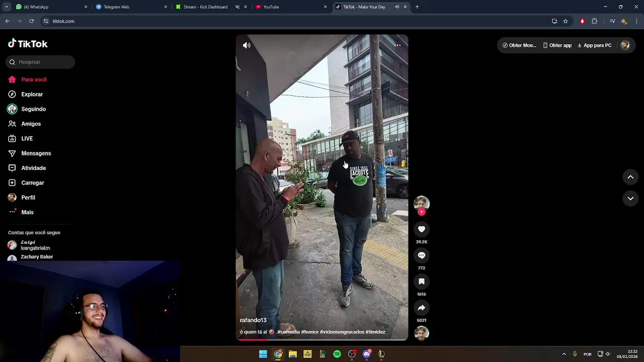
Task: Reload the TikTok page
Action: (x=31, y=21)
